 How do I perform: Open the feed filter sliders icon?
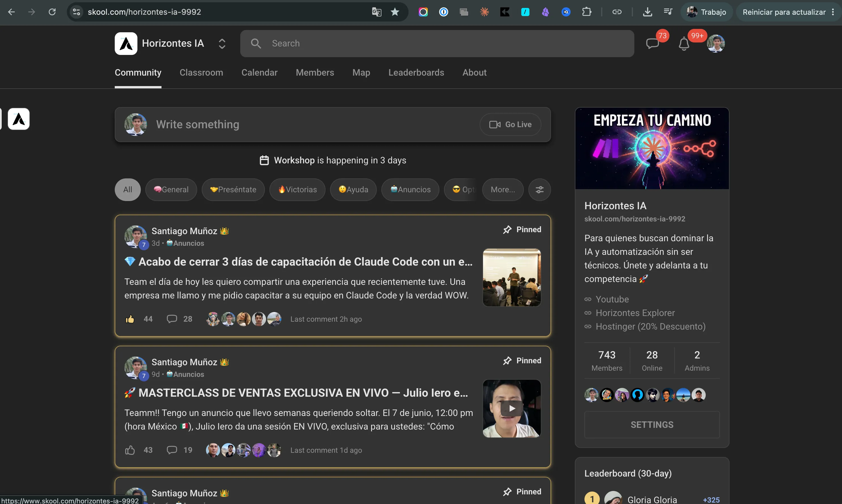coord(540,189)
